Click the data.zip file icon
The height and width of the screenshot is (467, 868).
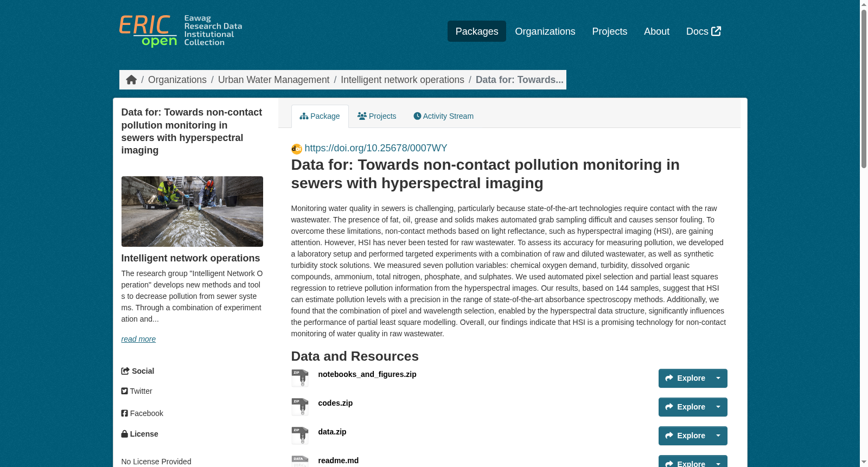pyautogui.click(x=300, y=436)
